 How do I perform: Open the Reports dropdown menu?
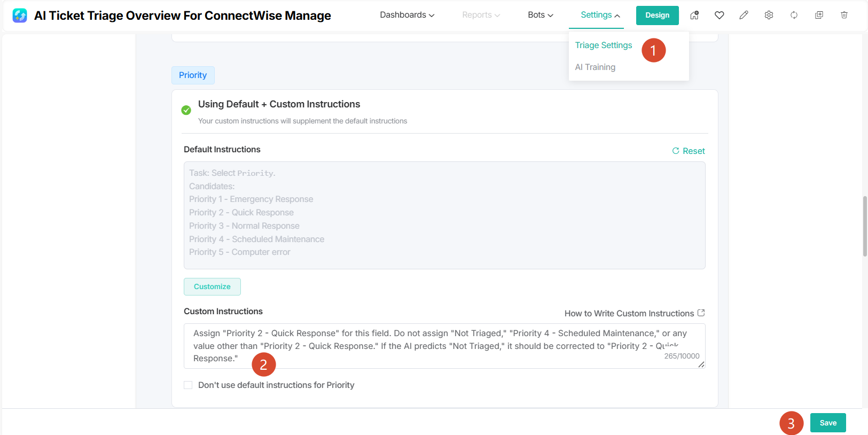pos(481,15)
